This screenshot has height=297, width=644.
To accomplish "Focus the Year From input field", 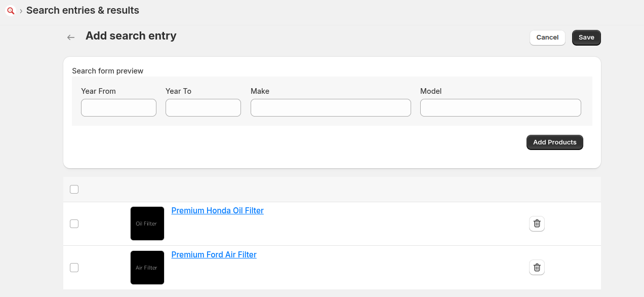I will (x=118, y=108).
